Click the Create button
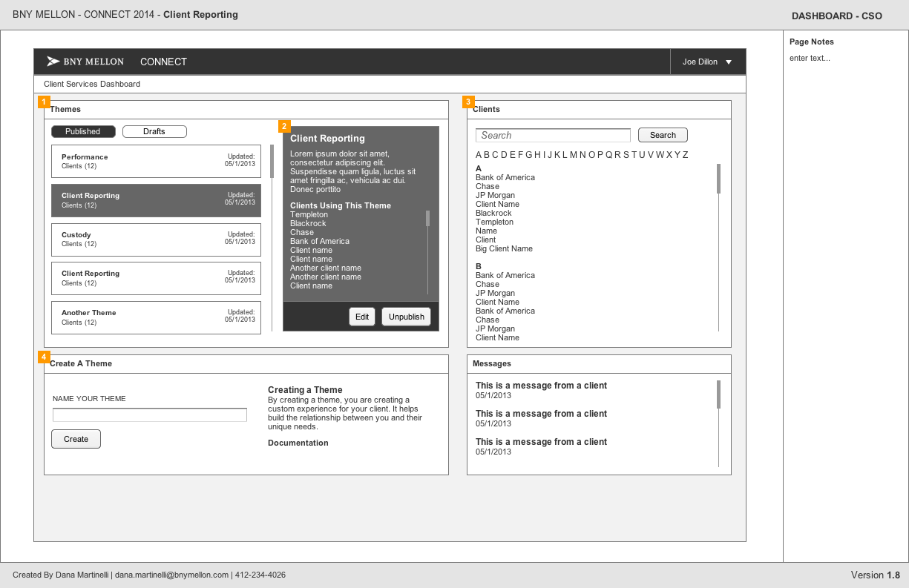 pos(76,439)
